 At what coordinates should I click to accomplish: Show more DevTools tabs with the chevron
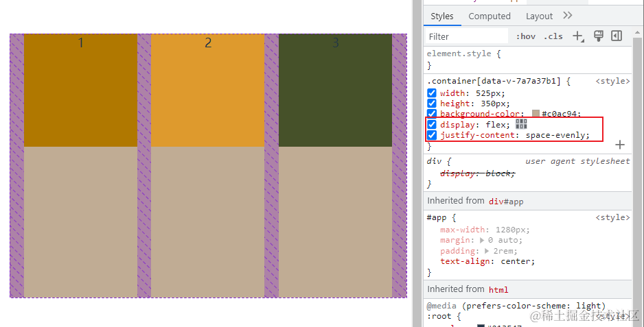pyautogui.click(x=568, y=16)
